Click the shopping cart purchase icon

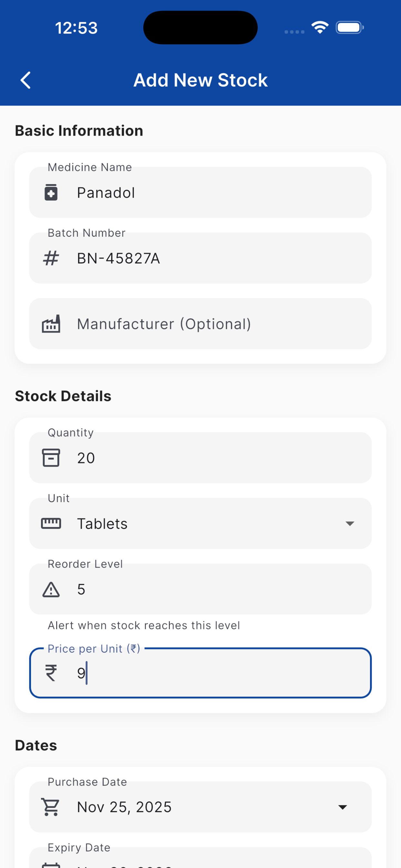coord(50,807)
